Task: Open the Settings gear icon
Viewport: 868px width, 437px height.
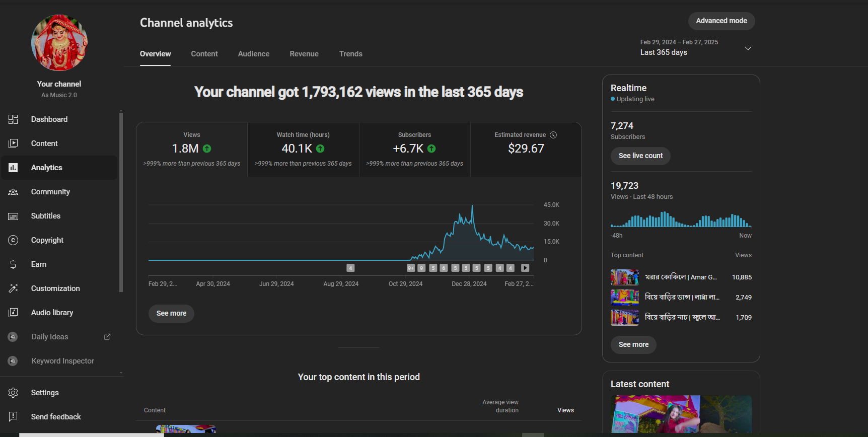Action: tap(13, 393)
